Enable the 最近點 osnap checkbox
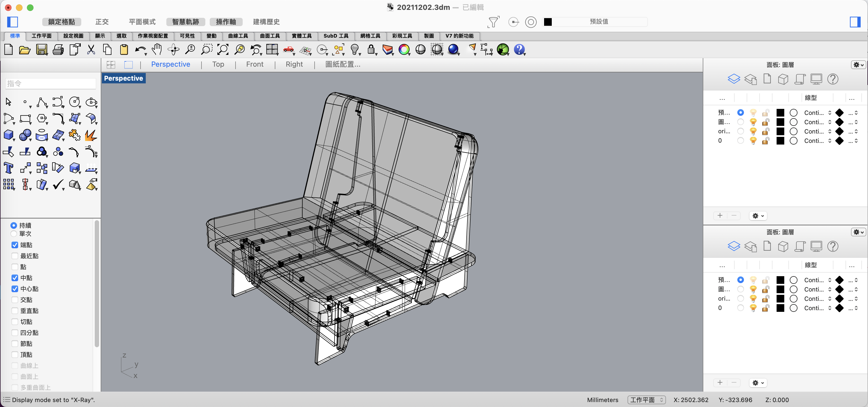Viewport: 868px width, 407px height. [x=15, y=256]
